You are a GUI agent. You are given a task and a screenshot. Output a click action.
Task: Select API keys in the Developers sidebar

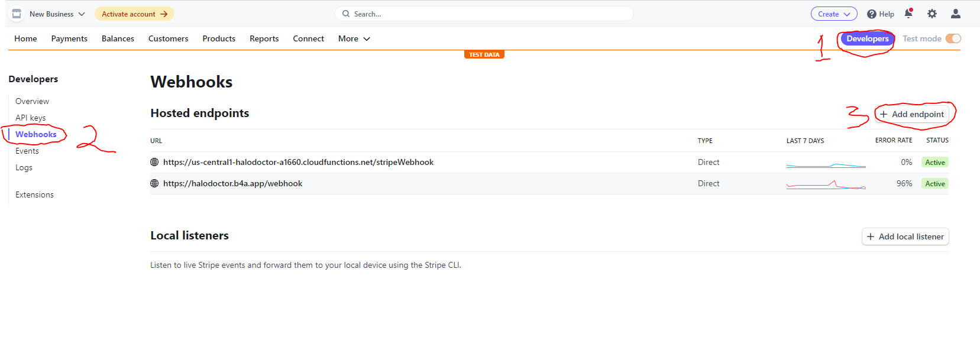point(31,118)
